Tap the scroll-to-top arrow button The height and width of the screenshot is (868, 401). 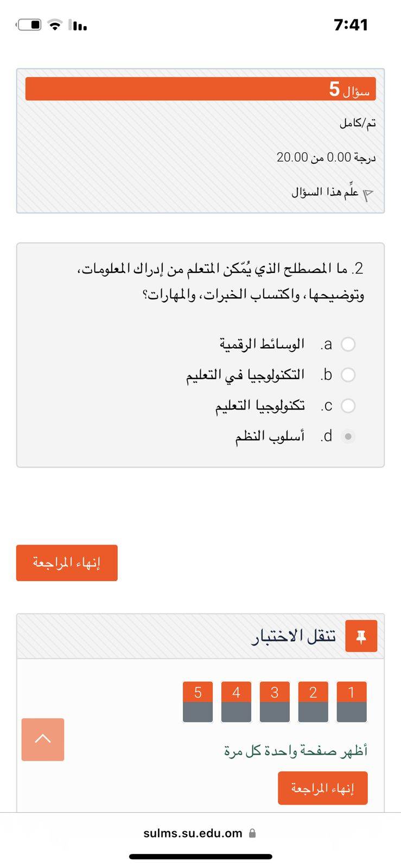pyautogui.click(x=43, y=739)
